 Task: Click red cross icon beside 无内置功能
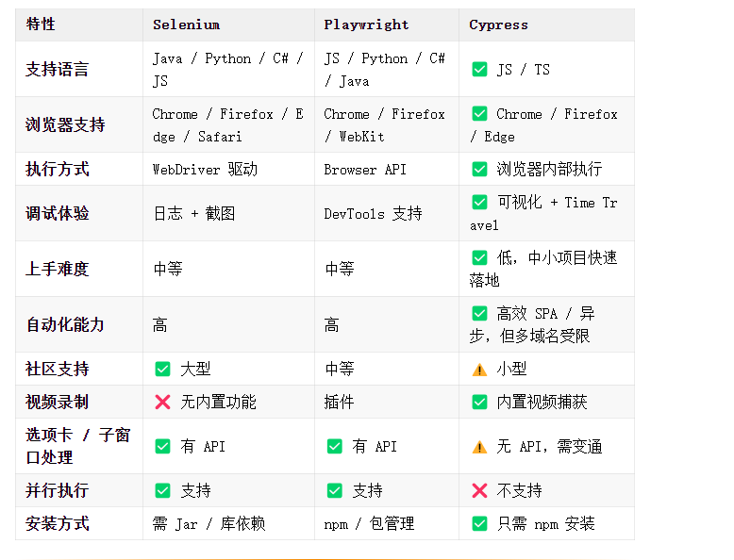coord(162,402)
